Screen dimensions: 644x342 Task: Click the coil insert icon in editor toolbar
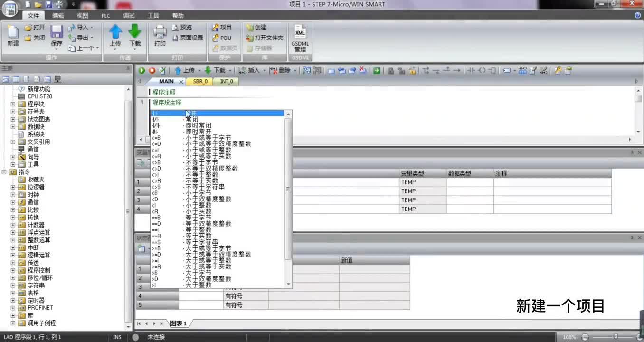(x=482, y=70)
